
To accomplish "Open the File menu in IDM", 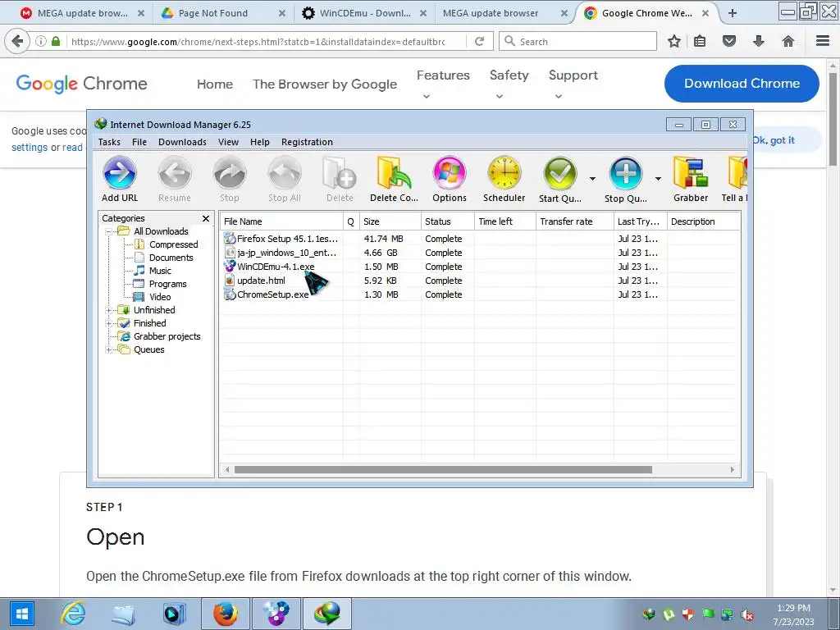I will (x=139, y=142).
